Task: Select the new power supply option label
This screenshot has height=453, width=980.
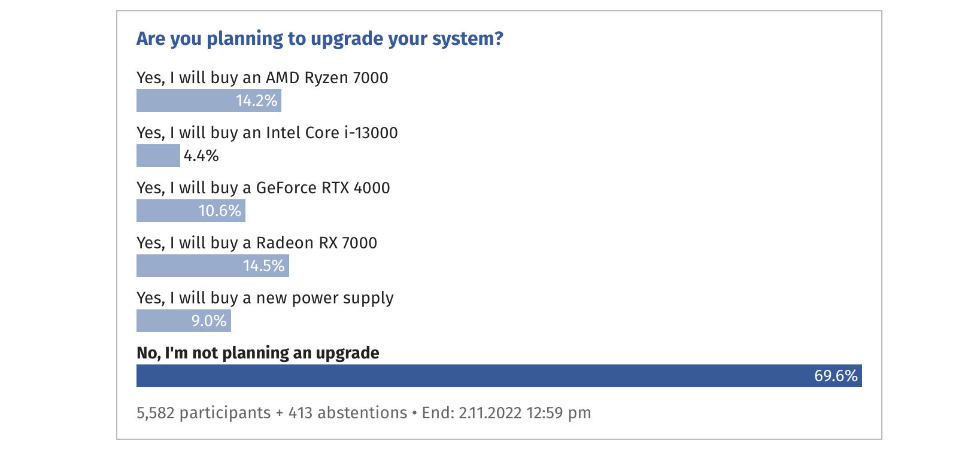Action: click(x=265, y=298)
